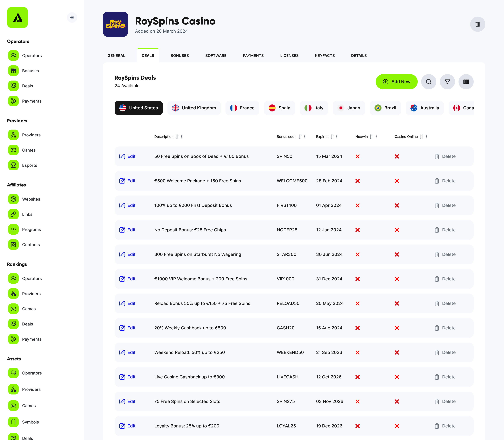Select the Japan country filter chip
This screenshot has height=440, width=504.
coord(349,108)
